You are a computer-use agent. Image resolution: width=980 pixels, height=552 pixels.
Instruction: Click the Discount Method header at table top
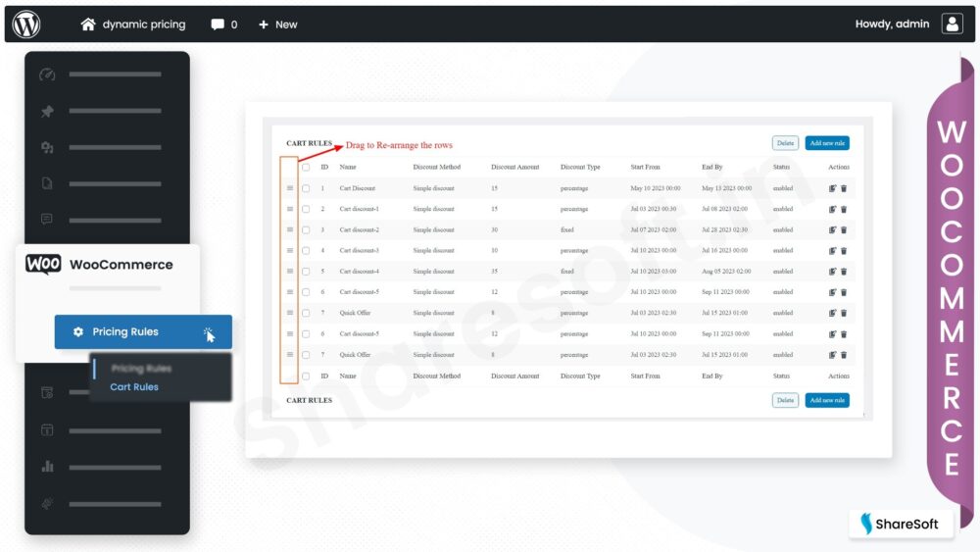coord(436,167)
